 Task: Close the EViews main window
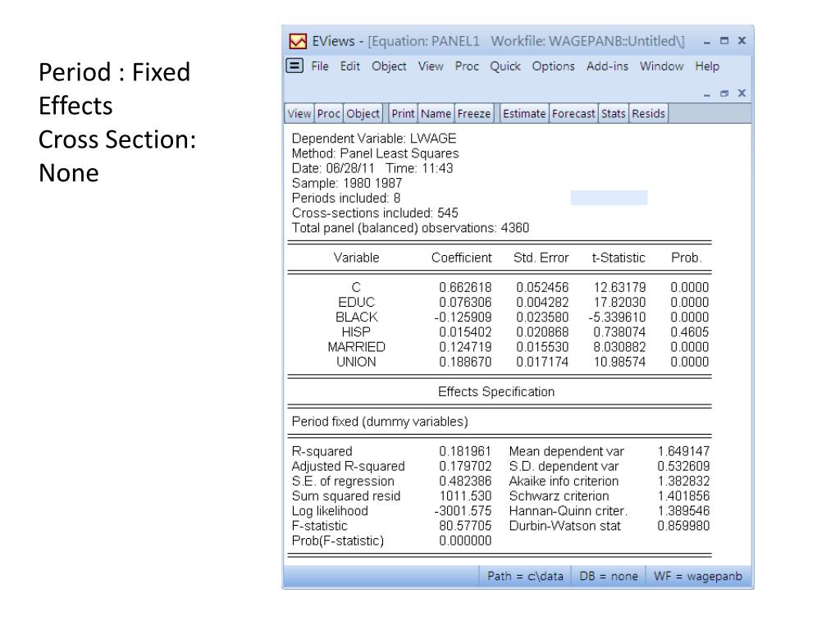click(742, 41)
